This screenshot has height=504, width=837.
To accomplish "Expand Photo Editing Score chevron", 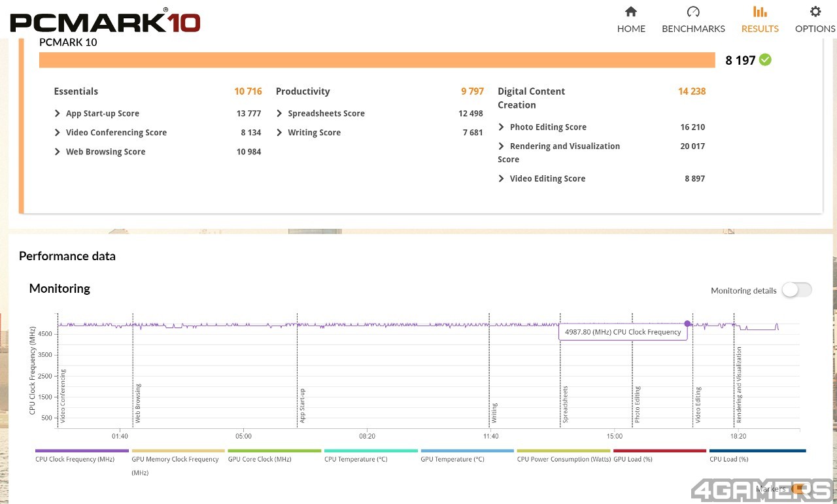I will click(502, 127).
